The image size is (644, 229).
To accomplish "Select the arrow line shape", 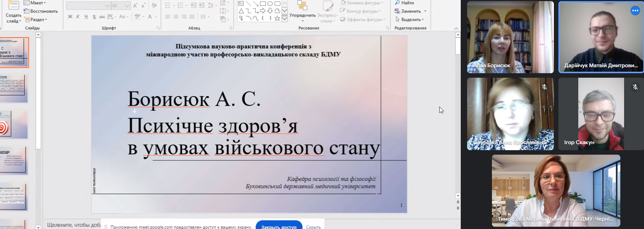I will (255, 3).
